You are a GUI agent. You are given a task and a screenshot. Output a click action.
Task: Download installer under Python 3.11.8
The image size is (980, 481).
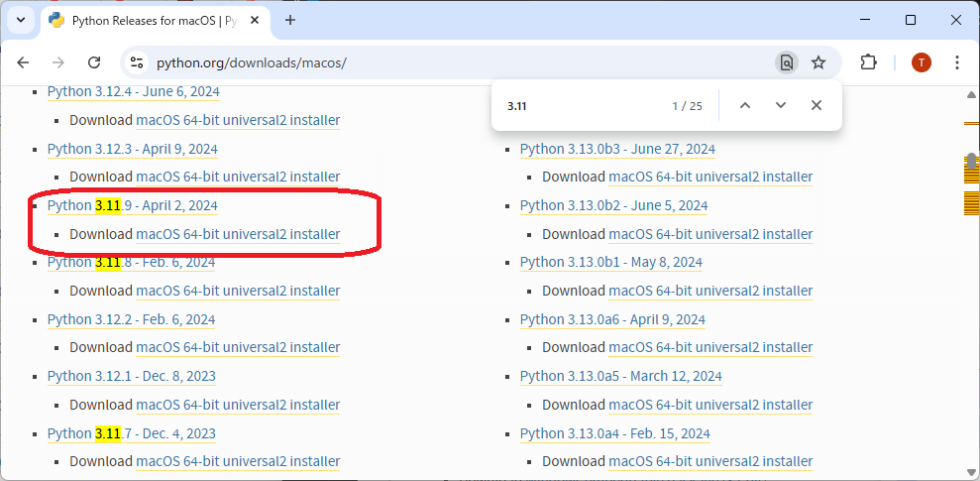238,291
